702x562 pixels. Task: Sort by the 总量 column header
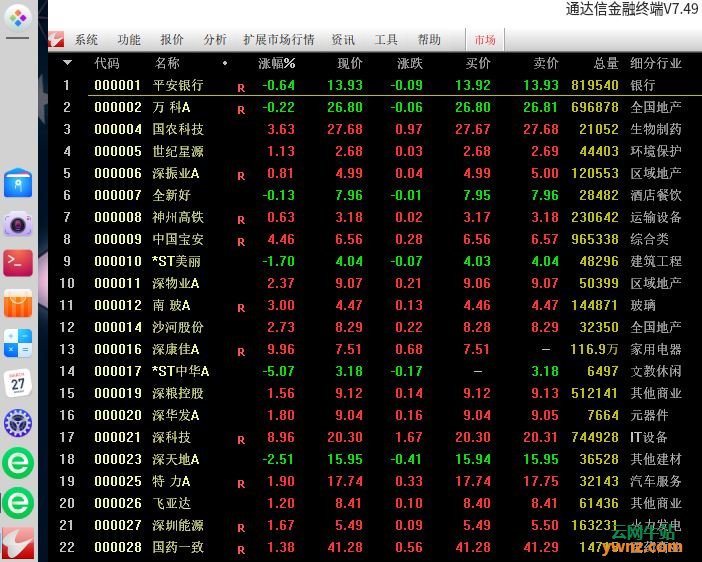tap(606, 63)
